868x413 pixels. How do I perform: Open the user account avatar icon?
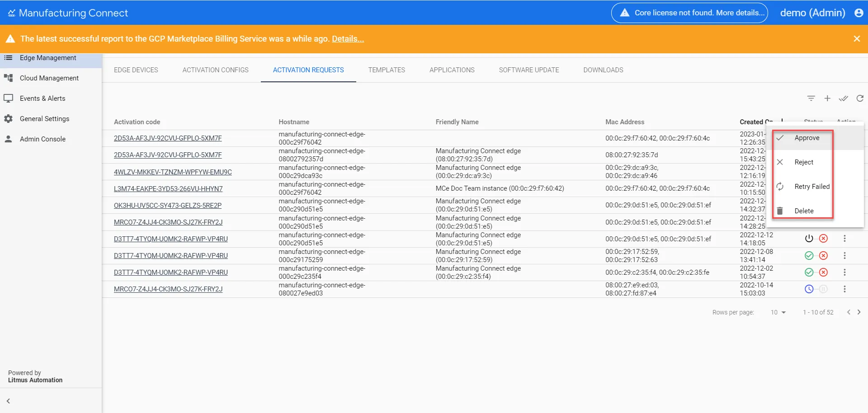[x=859, y=13]
